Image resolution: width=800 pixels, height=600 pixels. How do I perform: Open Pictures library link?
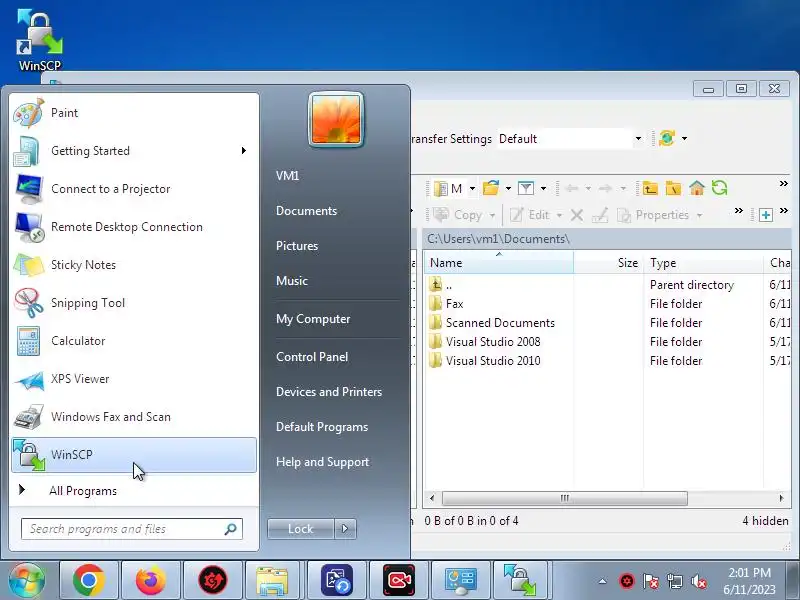point(297,246)
